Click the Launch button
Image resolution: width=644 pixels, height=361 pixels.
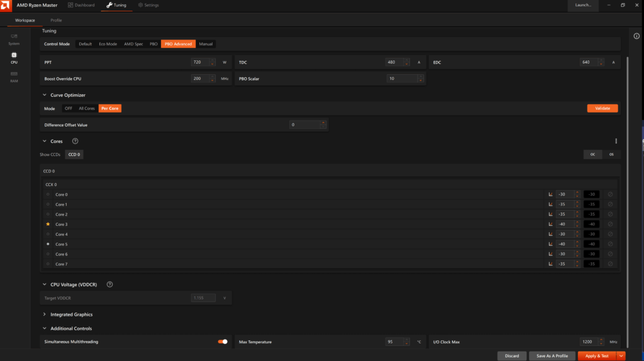[583, 5]
